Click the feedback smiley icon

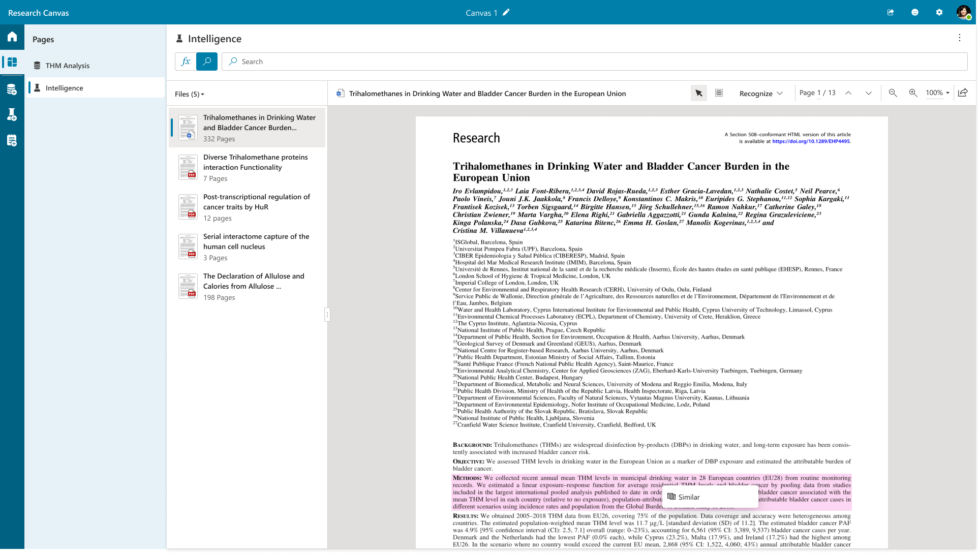pos(915,13)
